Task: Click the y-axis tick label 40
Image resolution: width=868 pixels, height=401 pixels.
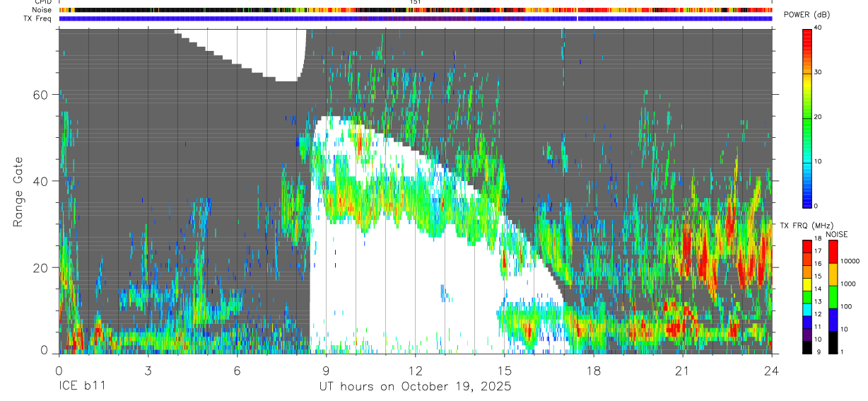Action: coord(42,181)
